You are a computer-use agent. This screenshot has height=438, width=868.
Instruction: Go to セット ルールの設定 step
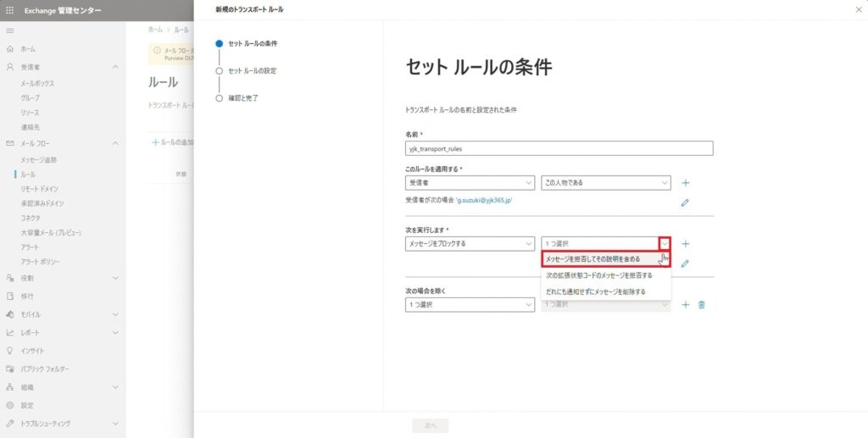(x=247, y=71)
